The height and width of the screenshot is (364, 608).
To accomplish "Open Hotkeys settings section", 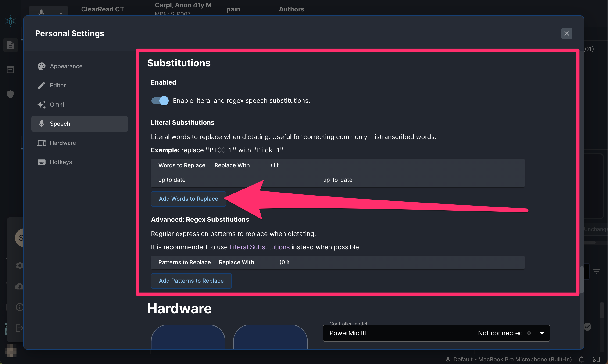I will pyautogui.click(x=79, y=162).
